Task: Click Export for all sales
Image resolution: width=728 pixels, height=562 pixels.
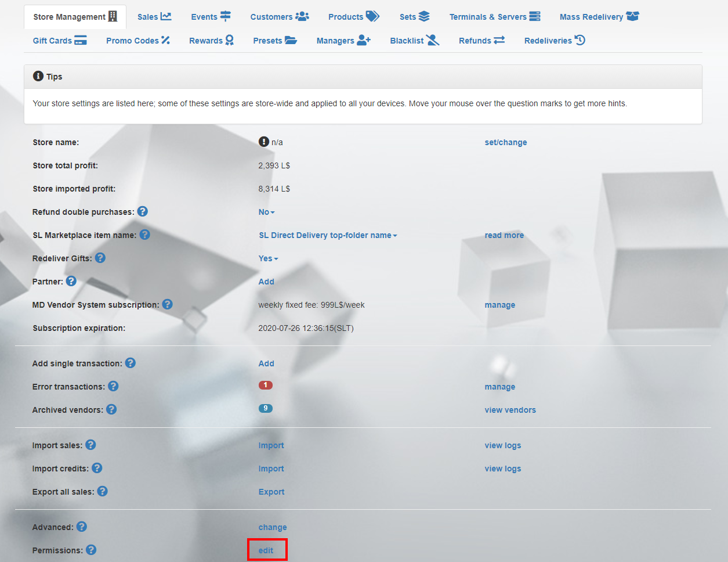Action: [x=271, y=492]
